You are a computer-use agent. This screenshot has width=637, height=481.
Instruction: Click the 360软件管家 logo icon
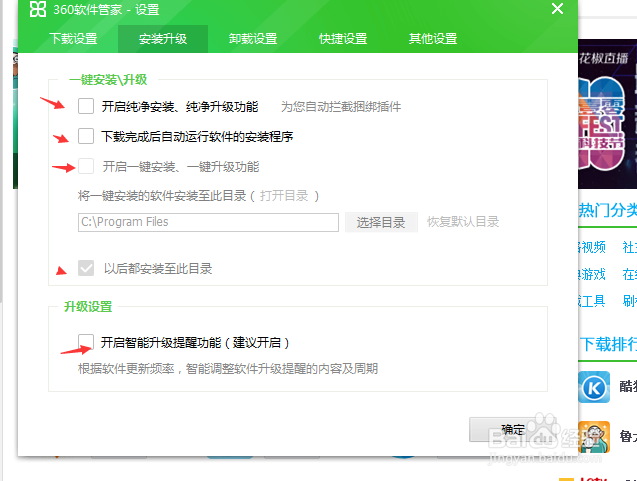click(x=38, y=9)
